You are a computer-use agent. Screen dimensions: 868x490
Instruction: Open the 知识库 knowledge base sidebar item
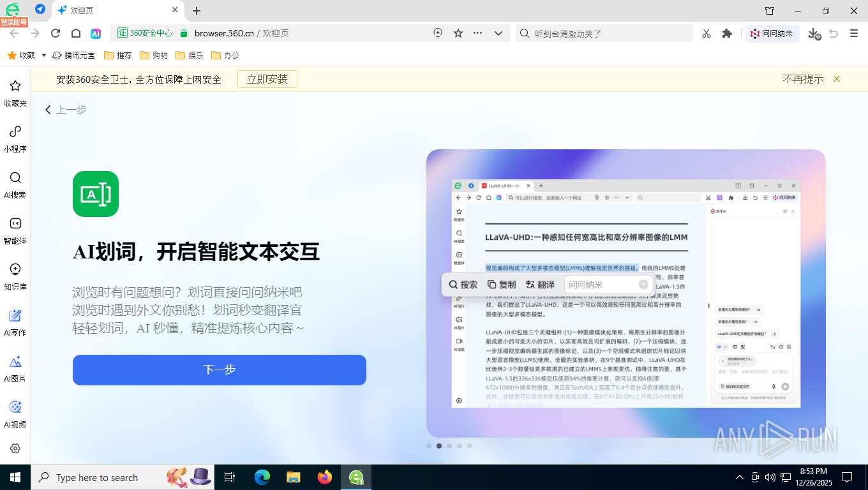[15, 277]
